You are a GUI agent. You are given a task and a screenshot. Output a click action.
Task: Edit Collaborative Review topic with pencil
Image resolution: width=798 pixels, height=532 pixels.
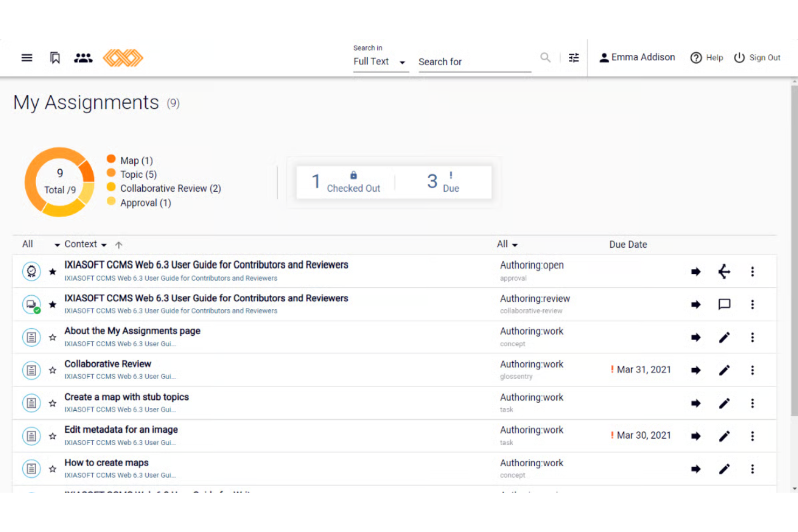724,370
